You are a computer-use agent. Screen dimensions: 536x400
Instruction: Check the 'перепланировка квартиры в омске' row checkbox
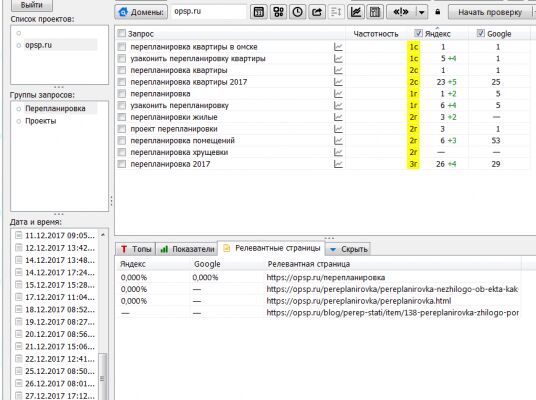click(x=122, y=47)
